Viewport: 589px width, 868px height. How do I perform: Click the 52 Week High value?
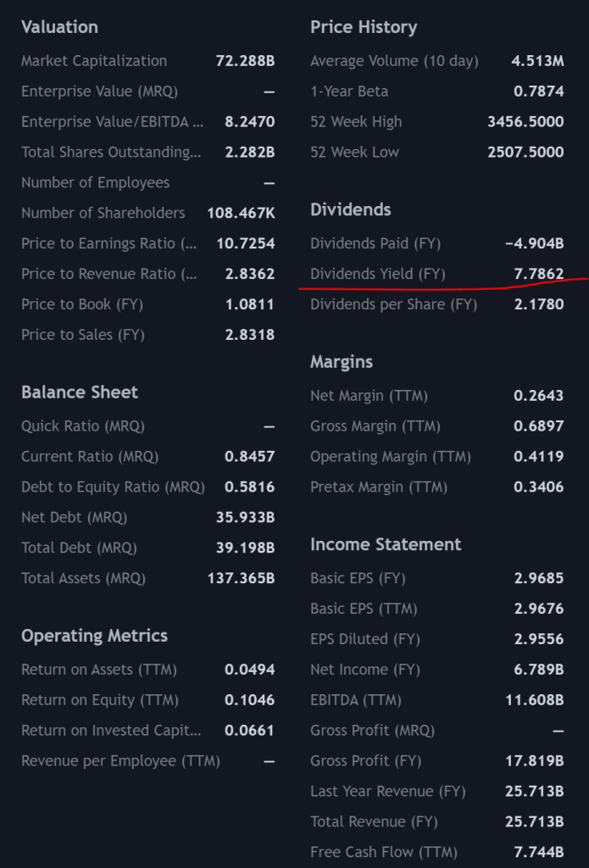pyautogui.click(x=525, y=122)
